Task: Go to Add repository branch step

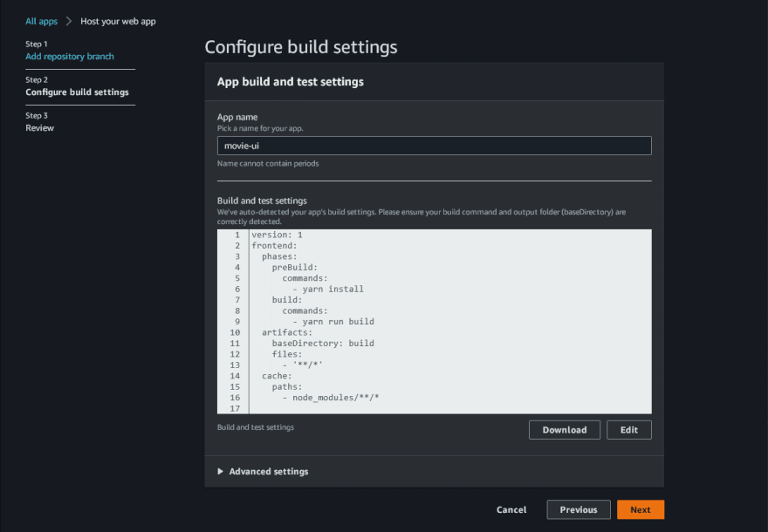Action: point(70,57)
